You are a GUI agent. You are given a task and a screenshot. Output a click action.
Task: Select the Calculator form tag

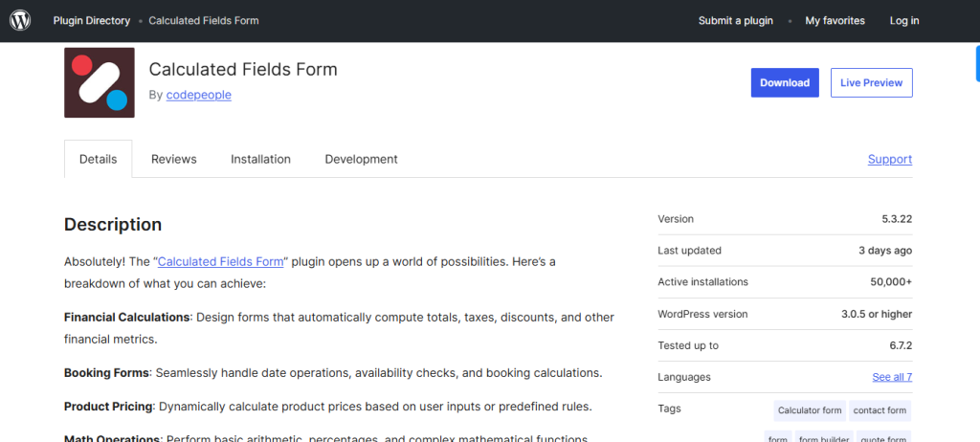point(810,410)
